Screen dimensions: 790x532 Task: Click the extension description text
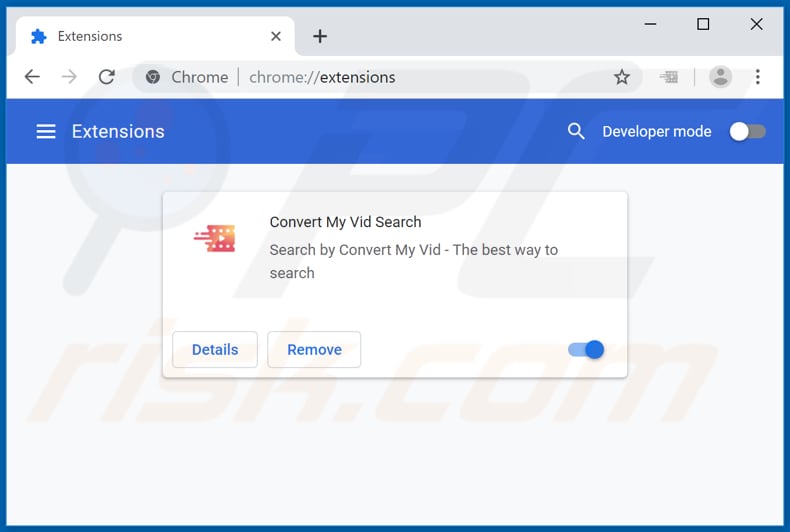(x=414, y=261)
